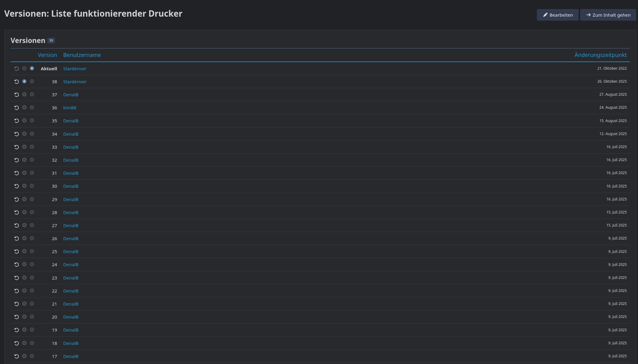Click the revert icon for version 38

click(17, 82)
